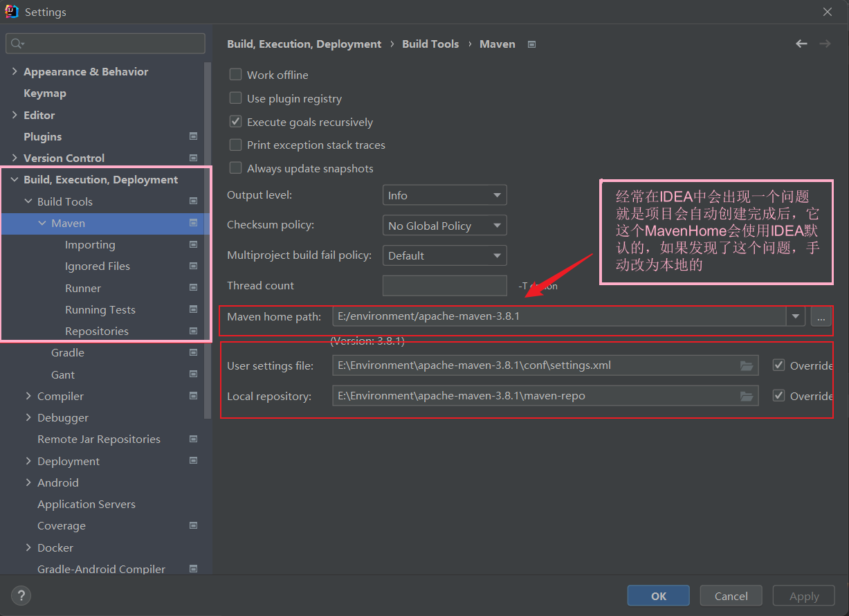Go forward with the right arrow icon
The height and width of the screenshot is (616, 849).
pos(825,44)
